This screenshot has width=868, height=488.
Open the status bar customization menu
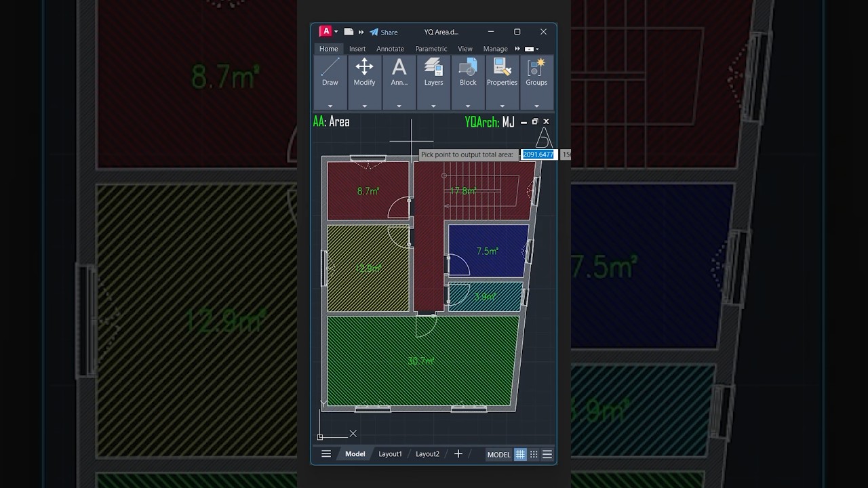pyautogui.click(x=547, y=454)
